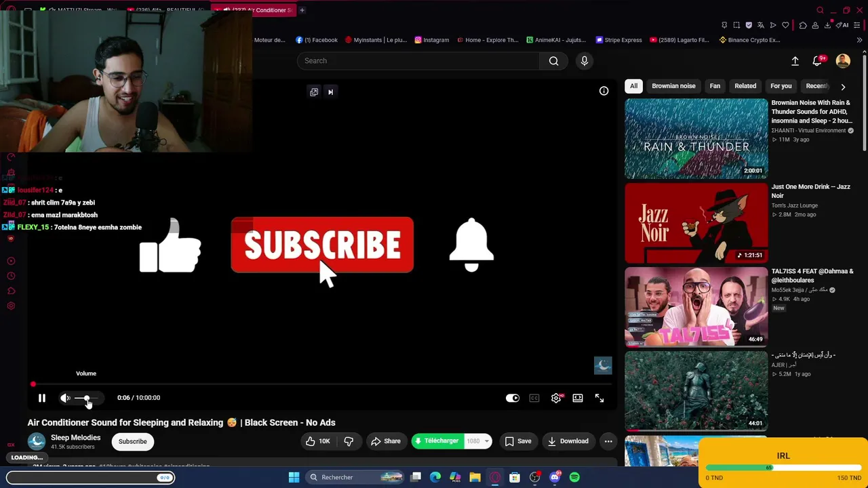This screenshot has width=868, height=488.
Task: Click the search magnifier button
Action: click(553, 61)
